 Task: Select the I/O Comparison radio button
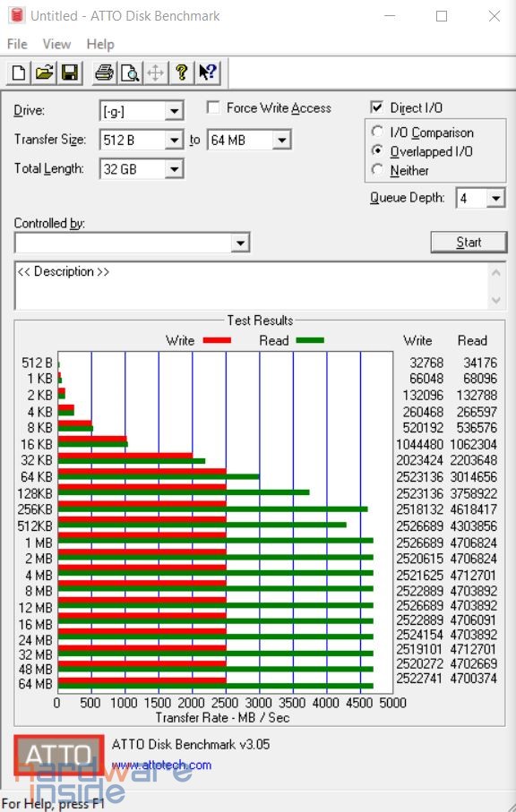(378, 132)
